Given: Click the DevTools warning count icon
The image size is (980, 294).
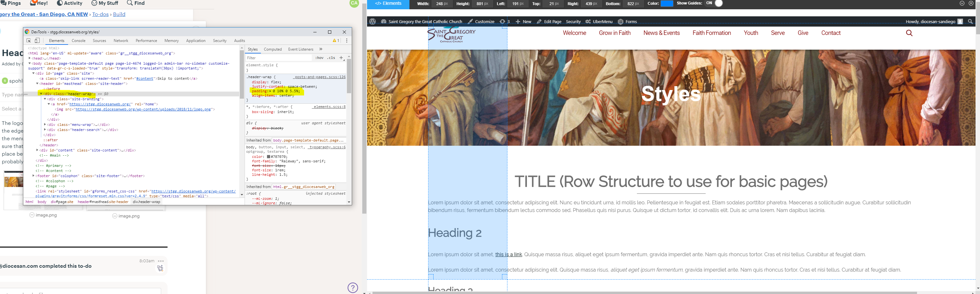Looking at the screenshot, I should click(x=335, y=41).
